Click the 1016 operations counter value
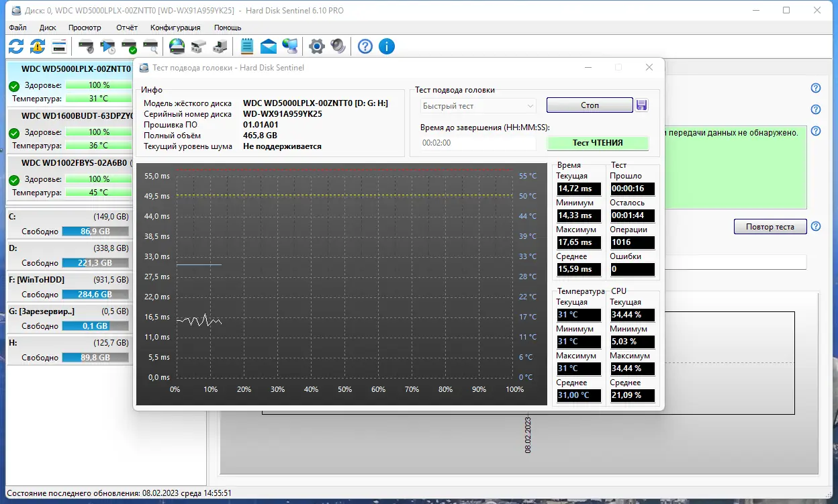This screenshot has width=838, height=504. click(x=632, y=242)
